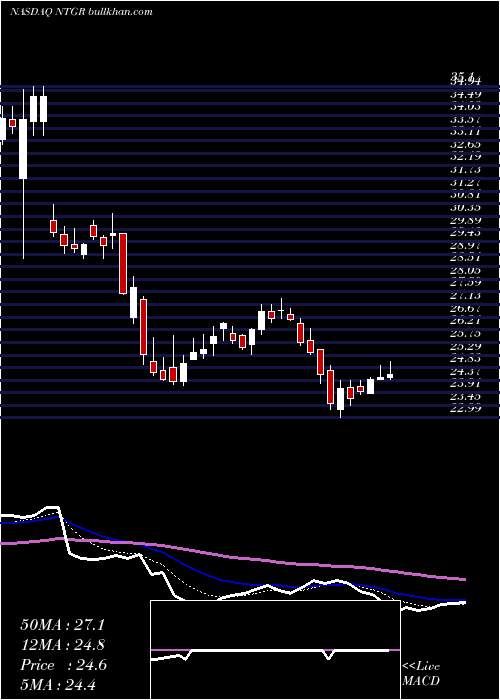The width and height of the screenshot is (500, 700).
Task: Click the NASDAQ NTGR bullkhan.com chart title
Action: 81,11
